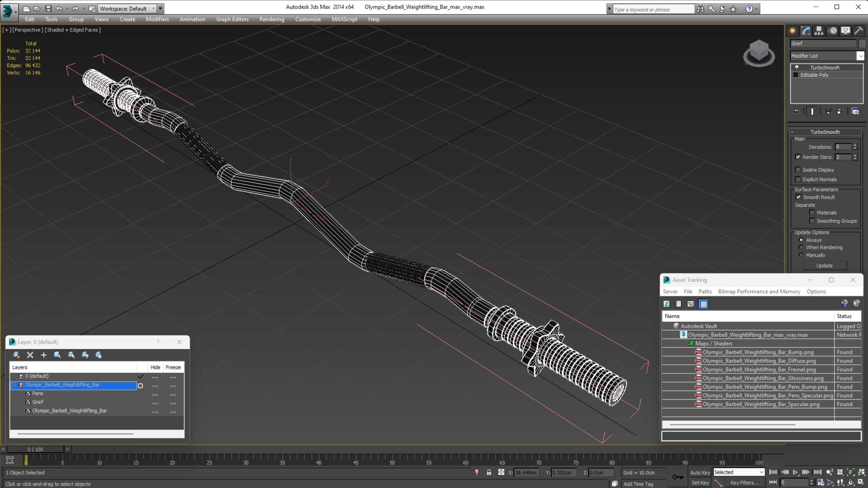
Task: Open Bitmap Performance and Memory menu
Action: coord(759,291)
